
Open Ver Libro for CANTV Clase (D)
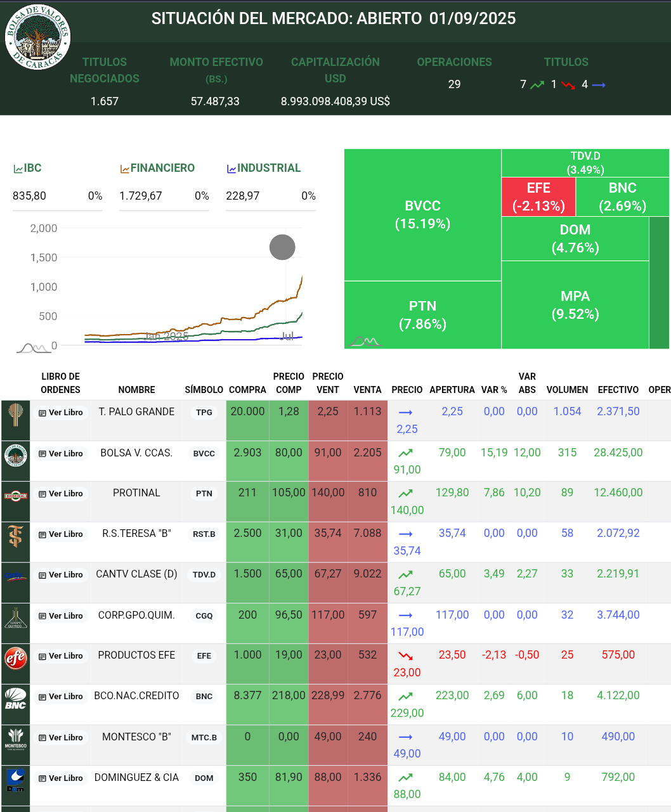point(61,575)
